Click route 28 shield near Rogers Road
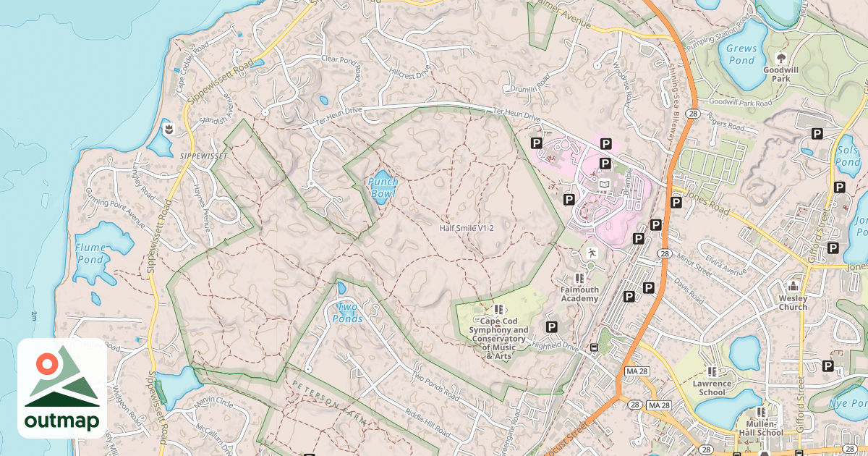 pos(693,114)
